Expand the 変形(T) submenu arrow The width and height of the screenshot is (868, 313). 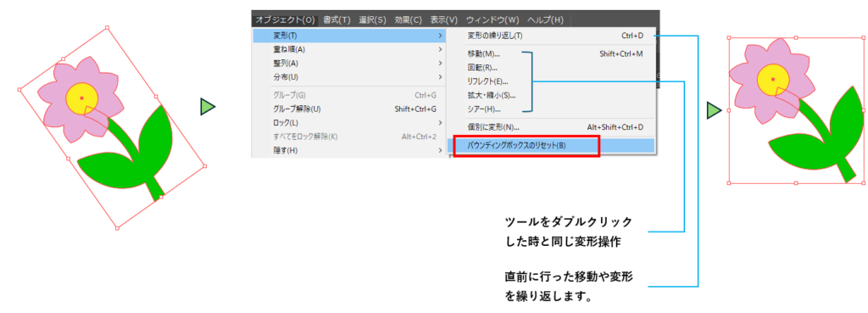tap(441, 36)
